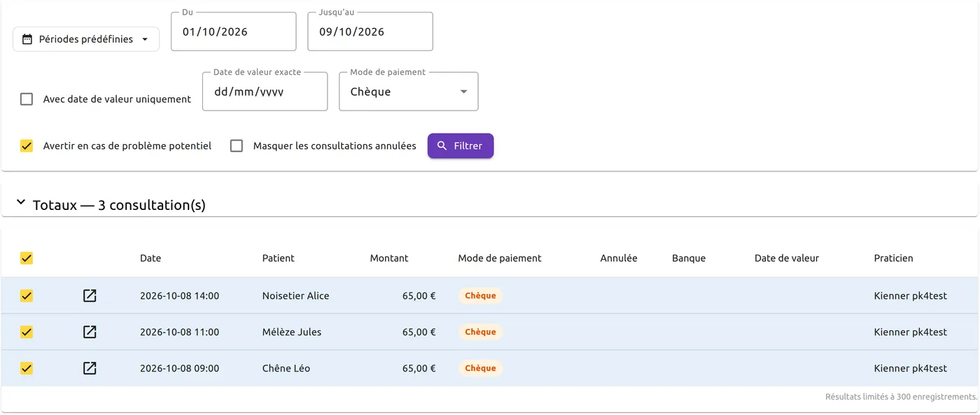Toggle Avec date de valeur uniquement checkbox
The width and height of the screenshot is (980, 415).
[x=27, y=99]
